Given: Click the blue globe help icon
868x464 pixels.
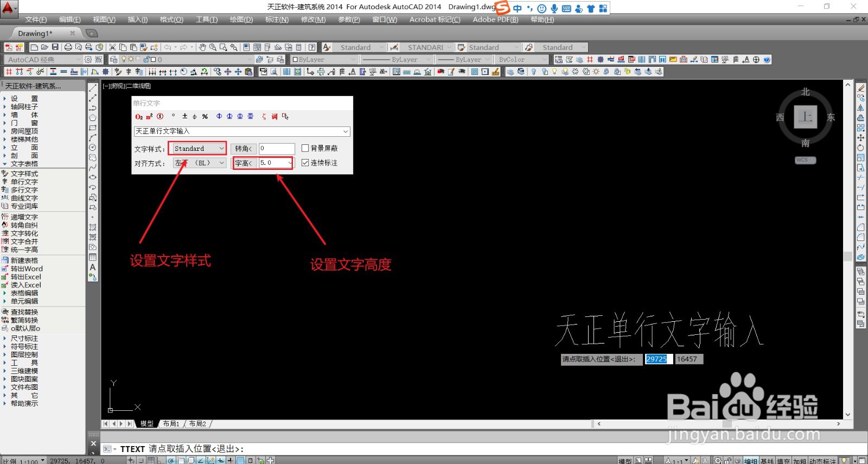Looking at the screenshot, I should (x=767, y=60).
